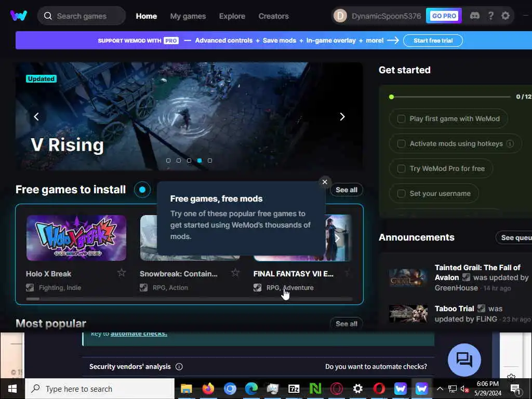The image size is (532, 399).
Task: Click the GO PRO button
Action: (x=444, y=16)
